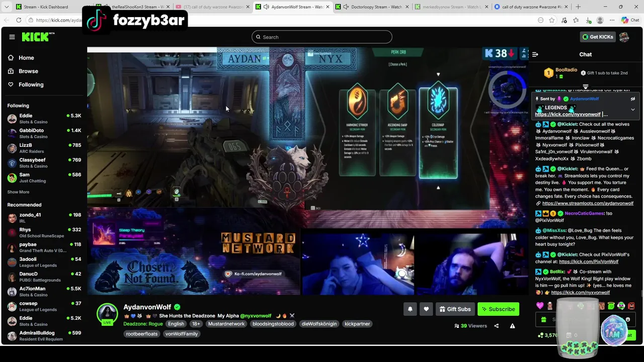Reload the page with the browser refresh button
The width and height of the screenshot is (644, 362).
[x=19, y=20]
